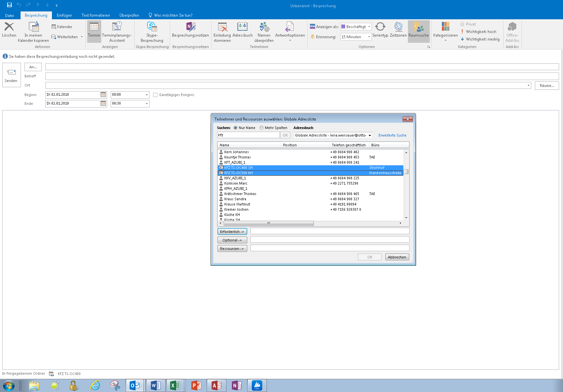Screen dimensions: 563x392
Task: Save the meeting via the disk icon
Action: [x=9, y=5]
